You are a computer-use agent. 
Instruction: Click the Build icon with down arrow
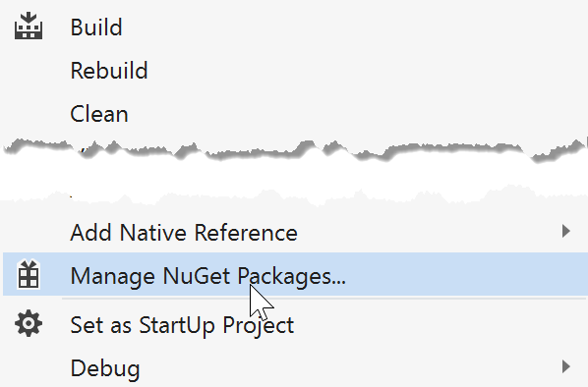(x=29, y=26)
